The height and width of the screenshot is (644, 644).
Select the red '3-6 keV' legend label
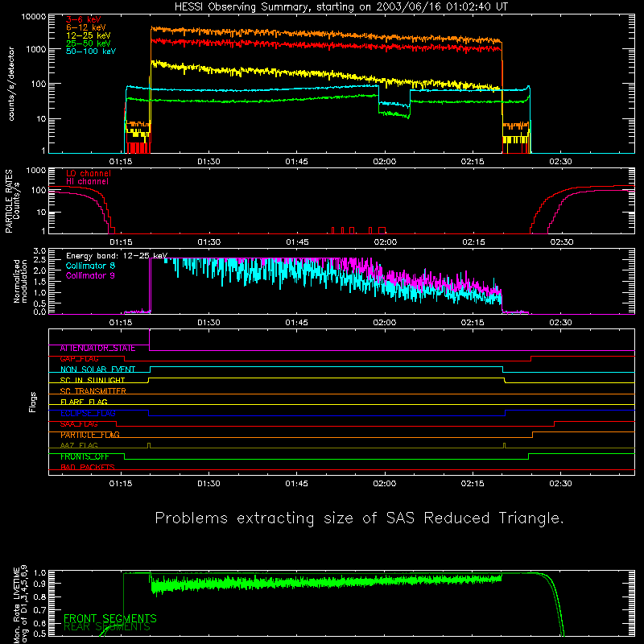83,19
